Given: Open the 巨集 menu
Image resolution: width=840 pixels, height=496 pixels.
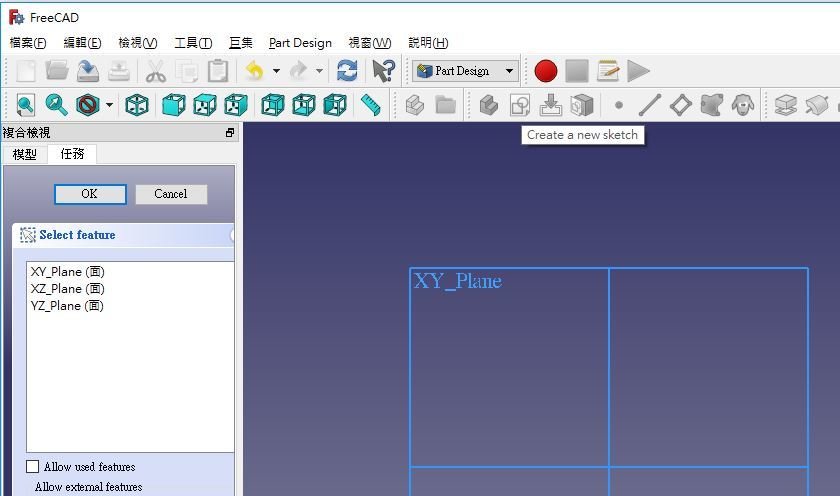Looking at the screenshot, I should [x=241, y=43].
